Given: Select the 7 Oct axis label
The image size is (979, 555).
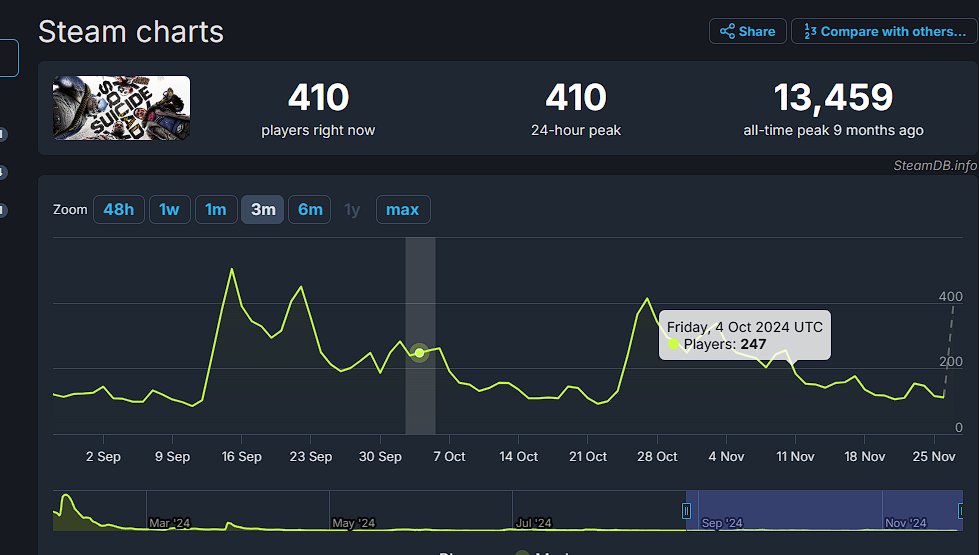Looking at the screenshot, I should 450,456.
